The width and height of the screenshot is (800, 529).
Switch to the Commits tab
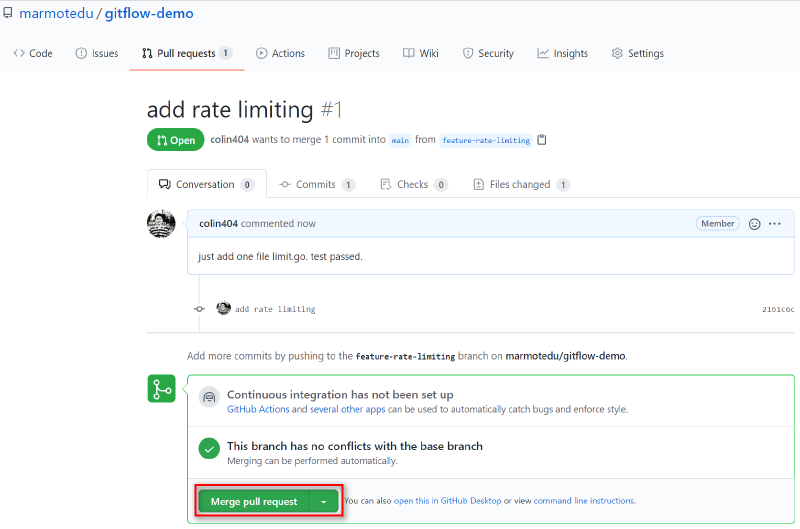(316, 185)
